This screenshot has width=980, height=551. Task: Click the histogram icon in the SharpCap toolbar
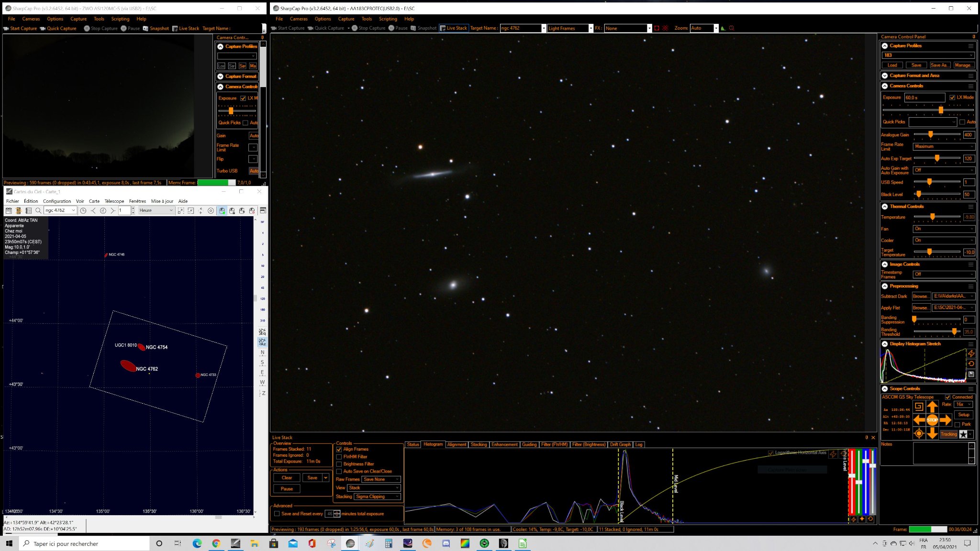(723, 28)
